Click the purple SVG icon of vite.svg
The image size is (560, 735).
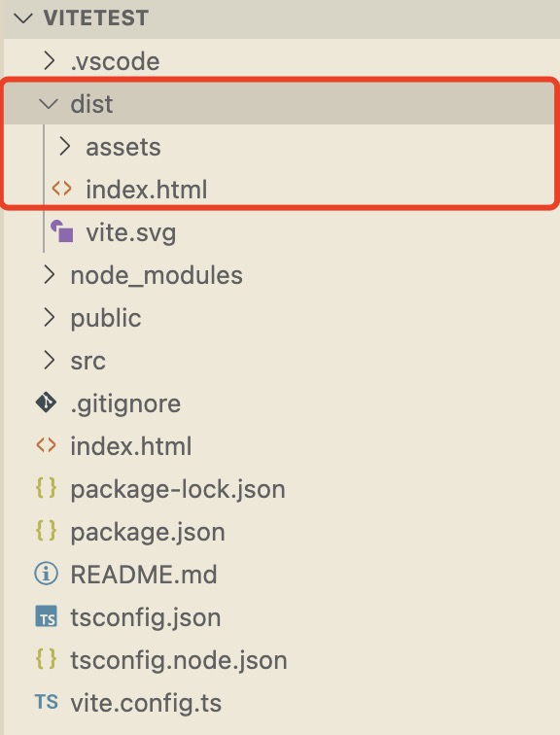[x=62, y=231]
